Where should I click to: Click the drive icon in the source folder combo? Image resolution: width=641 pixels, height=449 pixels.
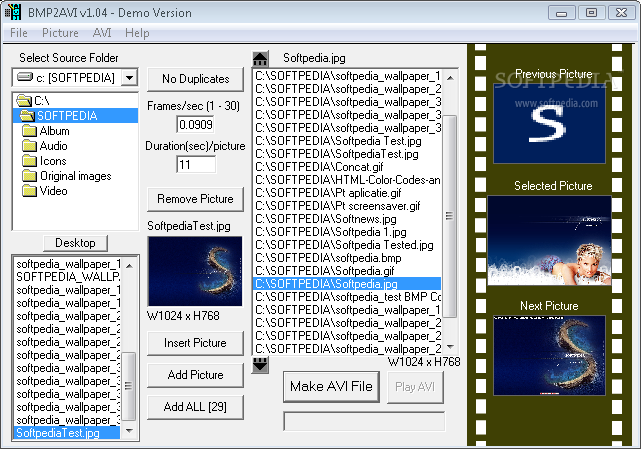coord(25,77)
